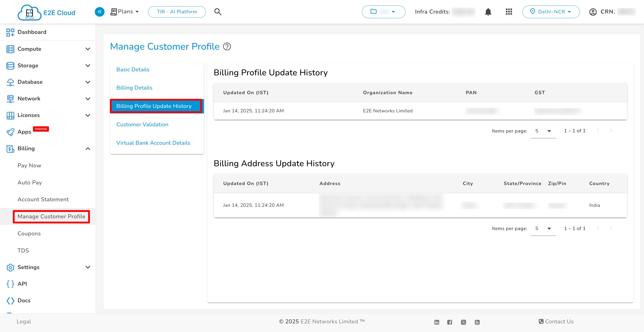Viewport: 644px width, 332px height.
Task: Click the Licenses icon in sidebar
Action: click(x=10, y=115)
